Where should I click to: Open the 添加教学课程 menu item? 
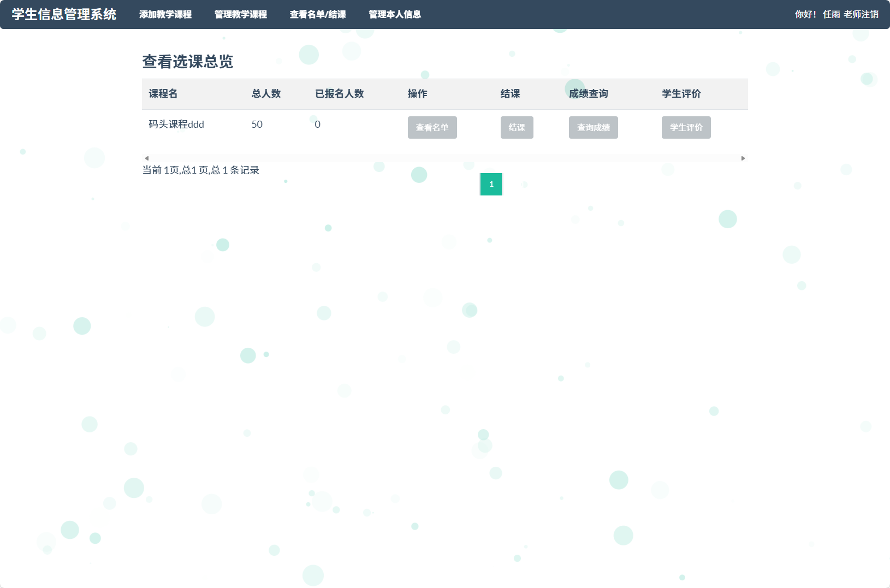click(x=165, y=15)
